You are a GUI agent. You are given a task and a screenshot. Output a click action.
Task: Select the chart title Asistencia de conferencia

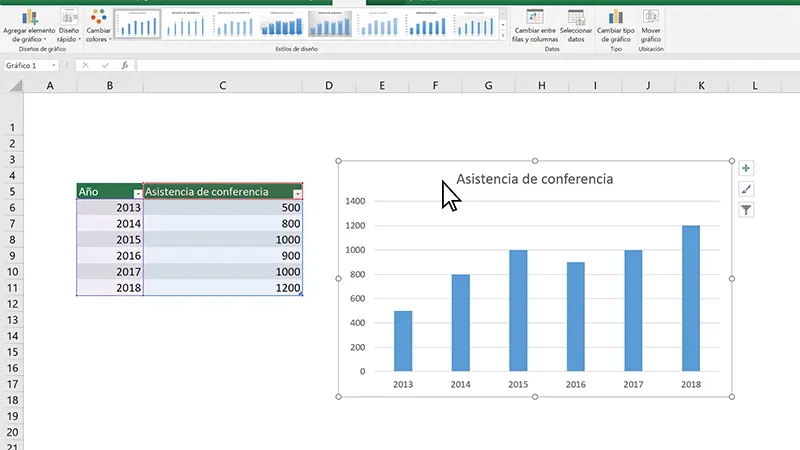534,179
